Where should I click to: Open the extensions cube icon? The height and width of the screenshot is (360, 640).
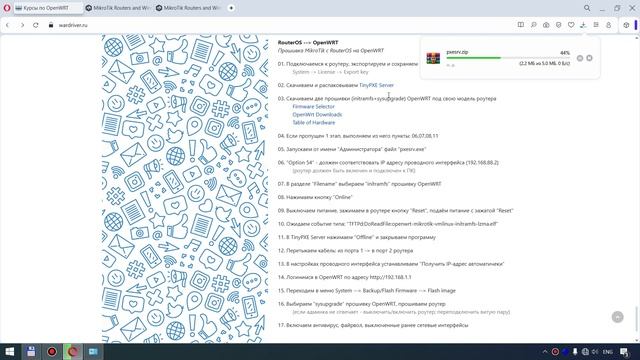tap(626, 25)
